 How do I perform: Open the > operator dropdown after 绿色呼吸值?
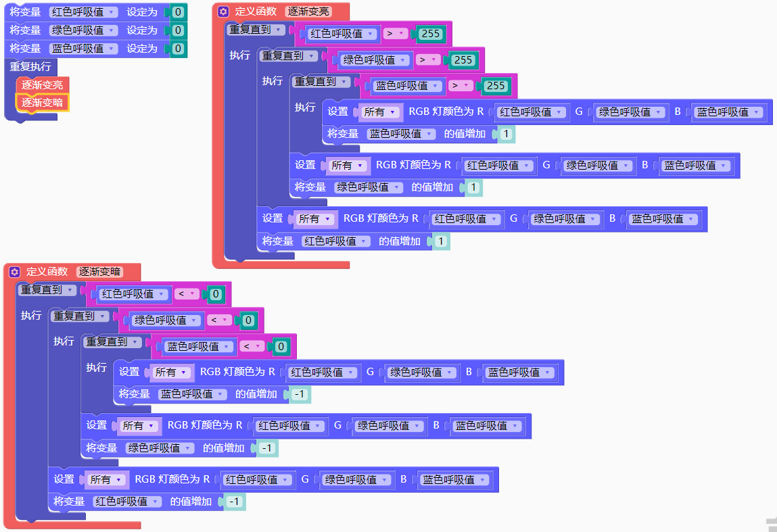427,60
